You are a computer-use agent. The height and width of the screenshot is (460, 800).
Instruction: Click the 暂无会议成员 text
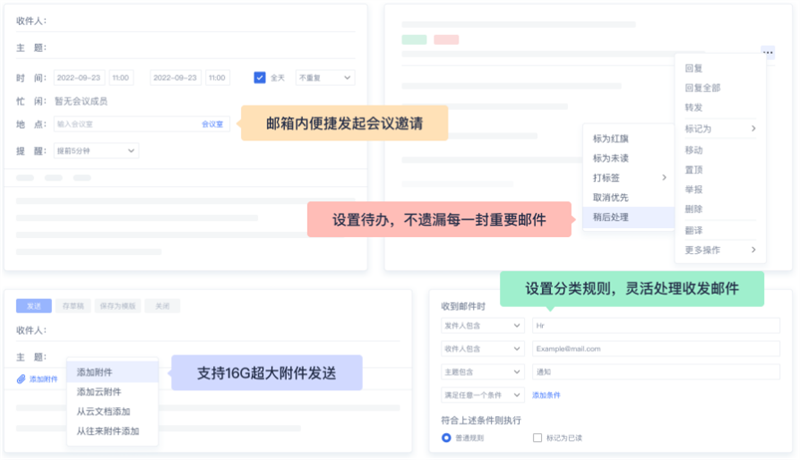coord(81,101)
